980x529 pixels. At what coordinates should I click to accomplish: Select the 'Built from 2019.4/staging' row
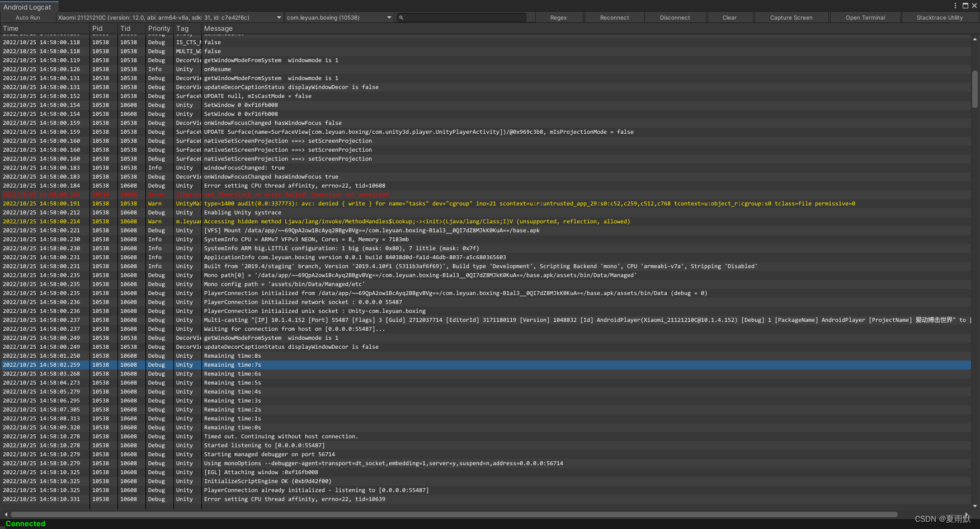coord(486,266)
